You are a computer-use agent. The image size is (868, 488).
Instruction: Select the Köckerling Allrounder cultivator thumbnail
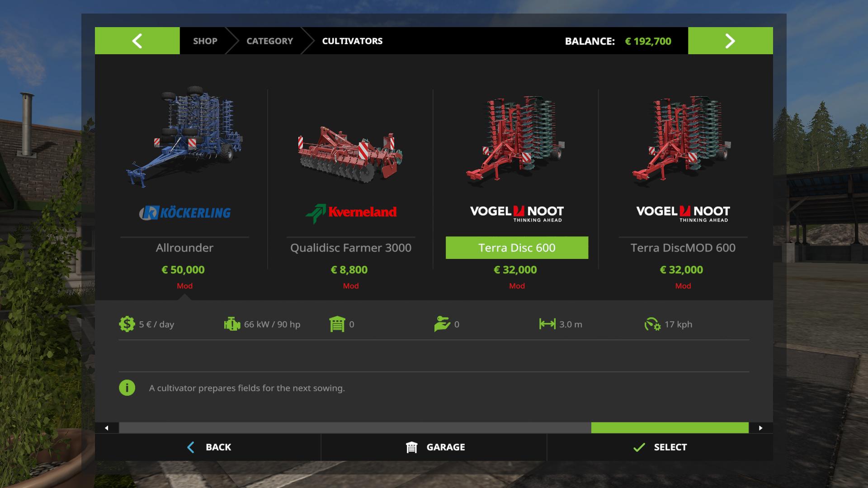click(184, 136)
